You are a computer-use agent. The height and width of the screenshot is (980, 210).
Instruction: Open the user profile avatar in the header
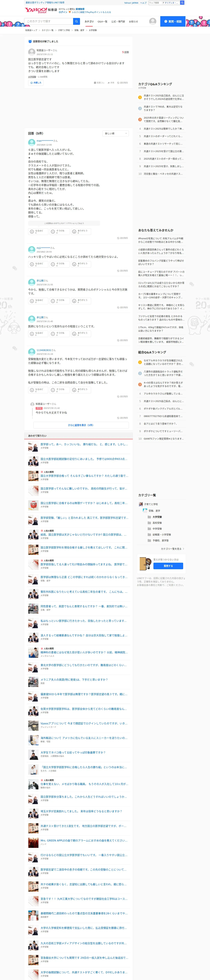click(153, 21)
